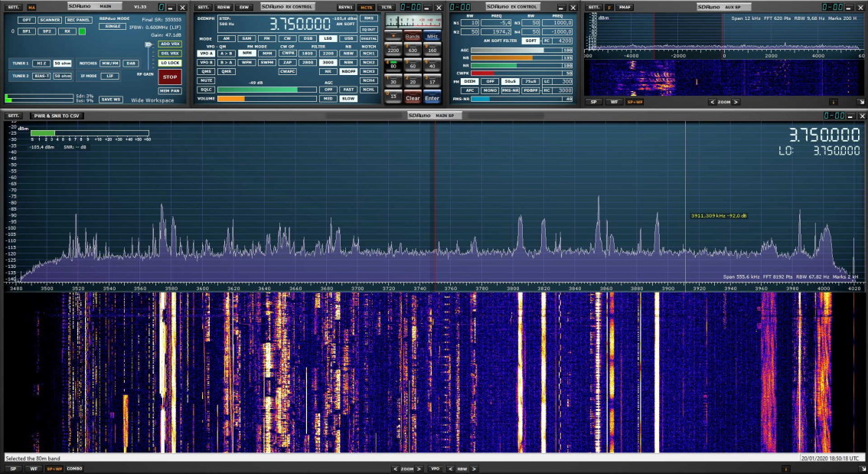Viewport: 868px width, 474px height.
Task: Select the 17m band keypad button
Action: (432, 81)
